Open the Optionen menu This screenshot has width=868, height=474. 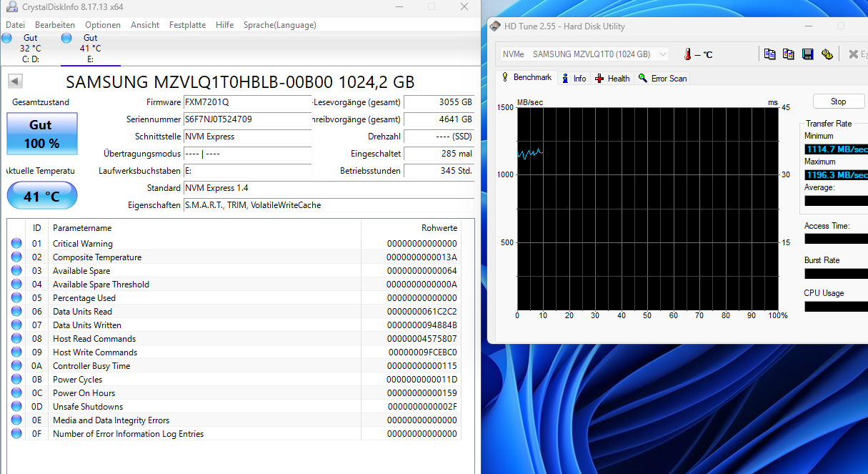pyautogui.click(x=103, y=25)
